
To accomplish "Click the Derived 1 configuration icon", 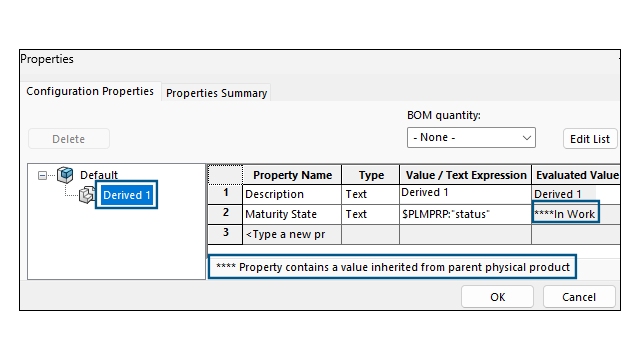I will pos(87,195).
